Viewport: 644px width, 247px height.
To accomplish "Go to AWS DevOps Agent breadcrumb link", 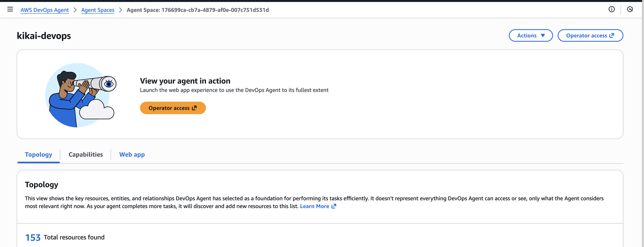I will [45, 10].
